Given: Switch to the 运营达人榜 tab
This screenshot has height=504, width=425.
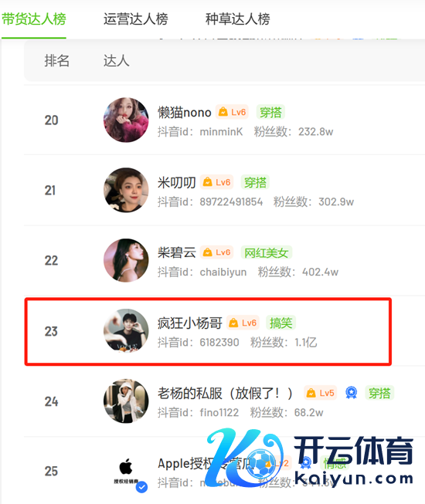Looking at the screenshot, I should point(135,19).
